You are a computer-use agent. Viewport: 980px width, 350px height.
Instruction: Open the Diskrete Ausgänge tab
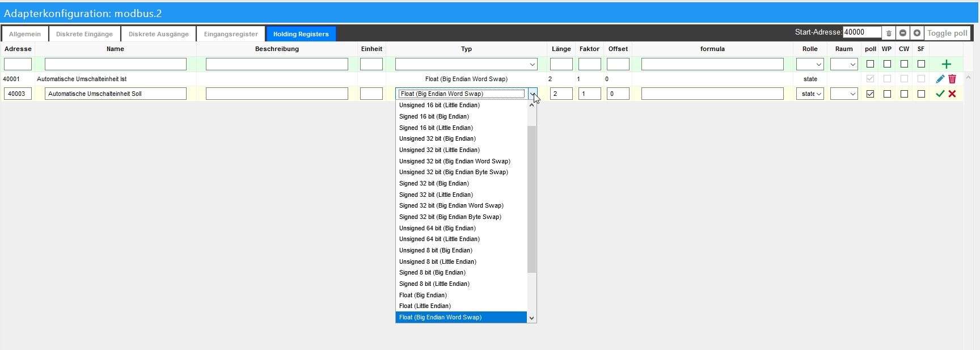coord(158,34)
